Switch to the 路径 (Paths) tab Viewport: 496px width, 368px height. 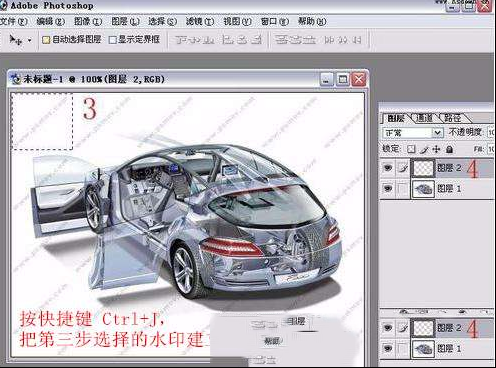coord(452,118)
